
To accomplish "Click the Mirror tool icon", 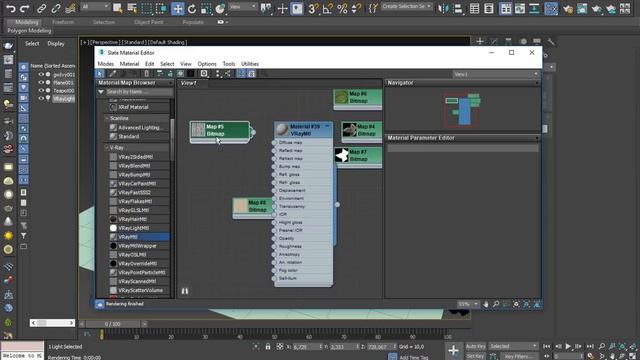I will pos(443,8).
